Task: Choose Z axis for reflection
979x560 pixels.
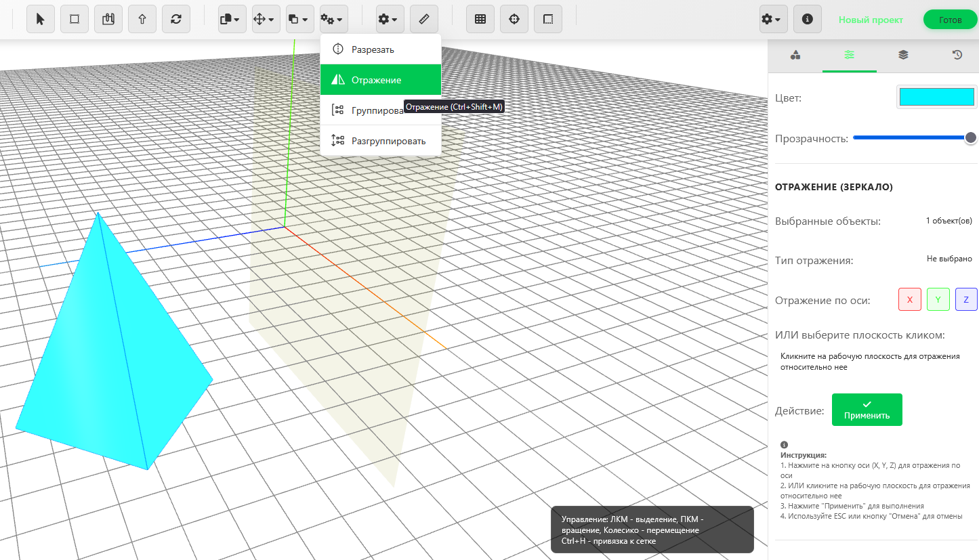Action: [x=966, y=299]
